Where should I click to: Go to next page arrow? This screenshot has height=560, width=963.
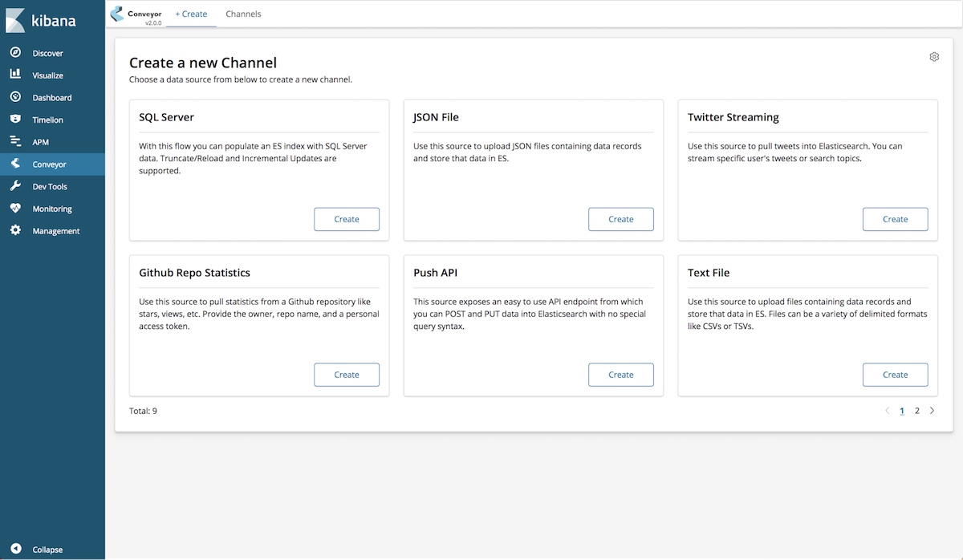point(932,411)
